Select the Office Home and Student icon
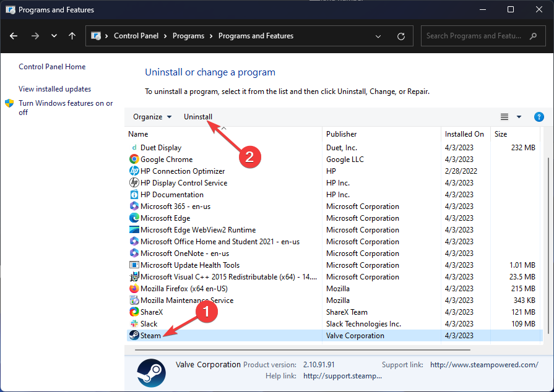Image resolution: width=554 pixels, height=392 pixels. point(134,241)
